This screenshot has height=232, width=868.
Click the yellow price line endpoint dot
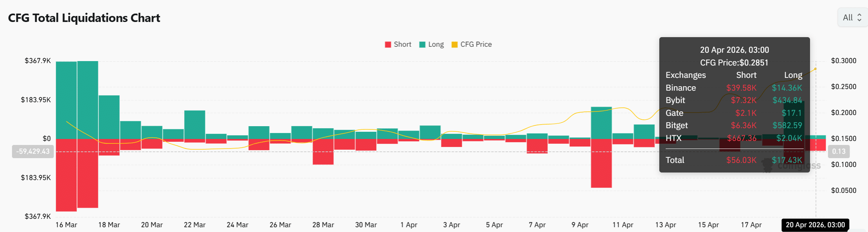(x=815, y=69)
